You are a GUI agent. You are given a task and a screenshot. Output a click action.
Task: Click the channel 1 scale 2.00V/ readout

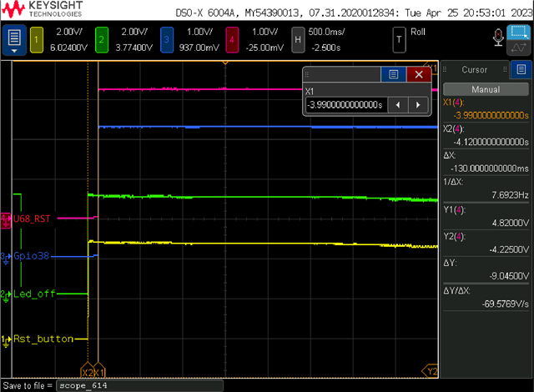pos(69,32)
